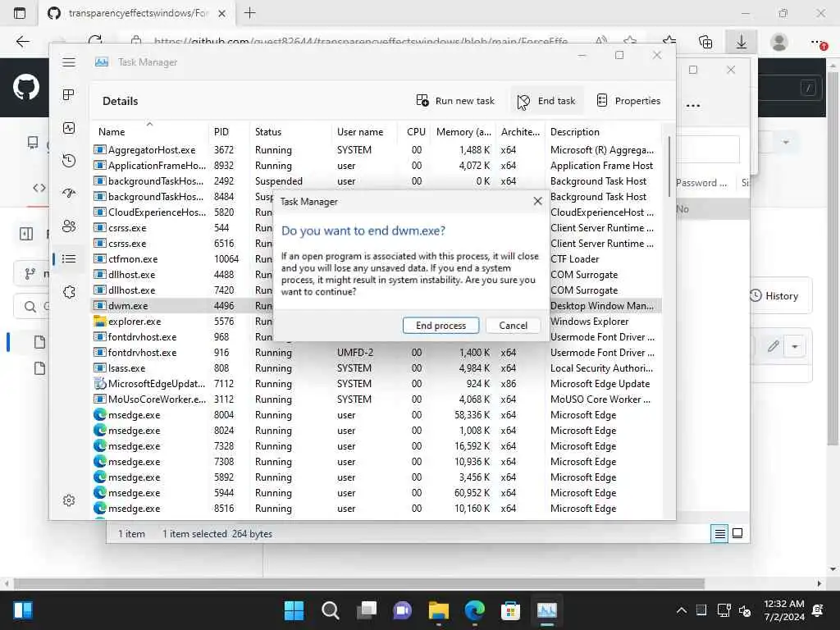840x630 pixels.
Task: Sort by CPU column header
Action: [416, 132]
